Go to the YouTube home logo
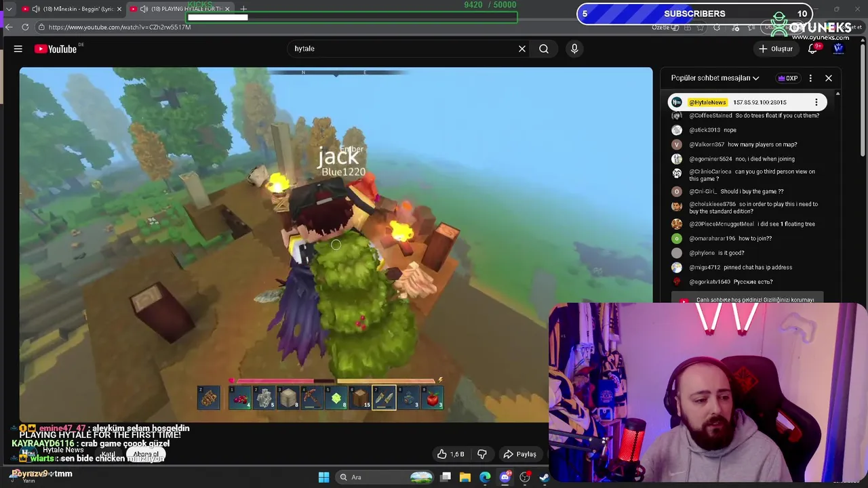The height and width of the screenshot is (488, 868). pyautogui.click(x=56, y=49)
